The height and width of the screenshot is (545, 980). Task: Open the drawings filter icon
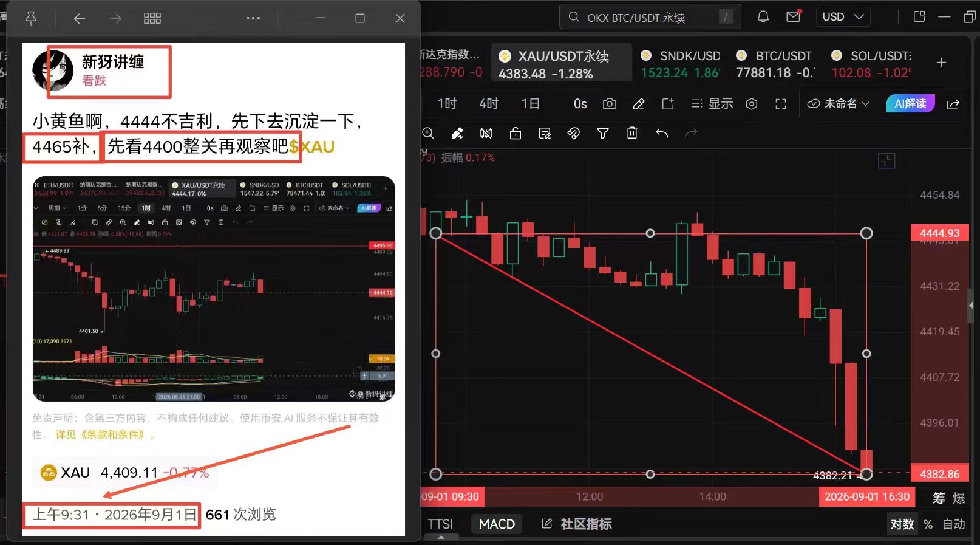[603, 133]
